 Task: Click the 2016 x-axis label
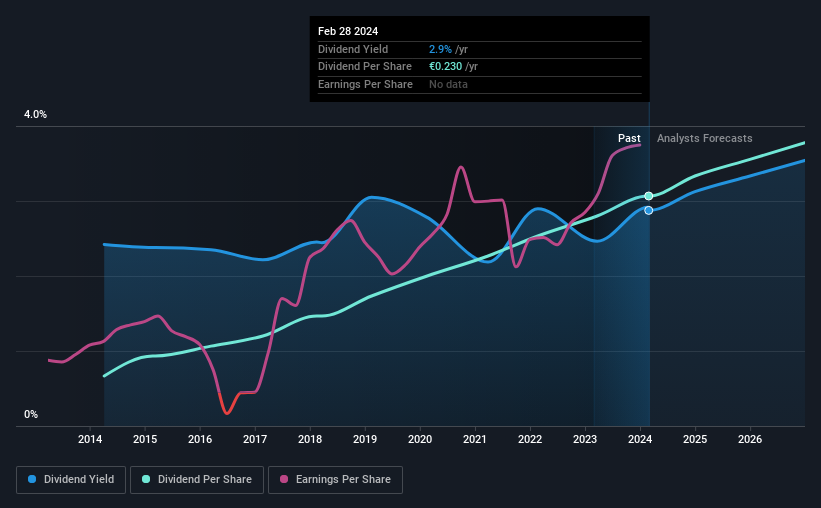click(x=200, y=439)
